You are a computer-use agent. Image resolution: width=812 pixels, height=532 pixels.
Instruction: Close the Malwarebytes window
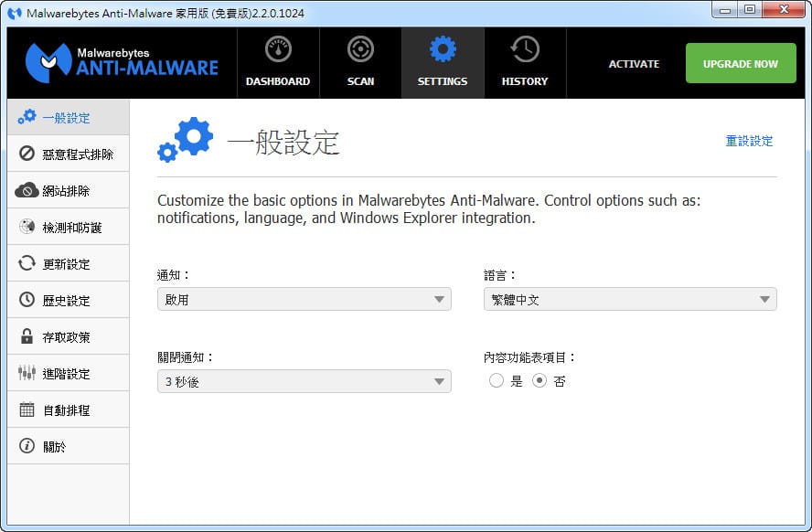784,9
